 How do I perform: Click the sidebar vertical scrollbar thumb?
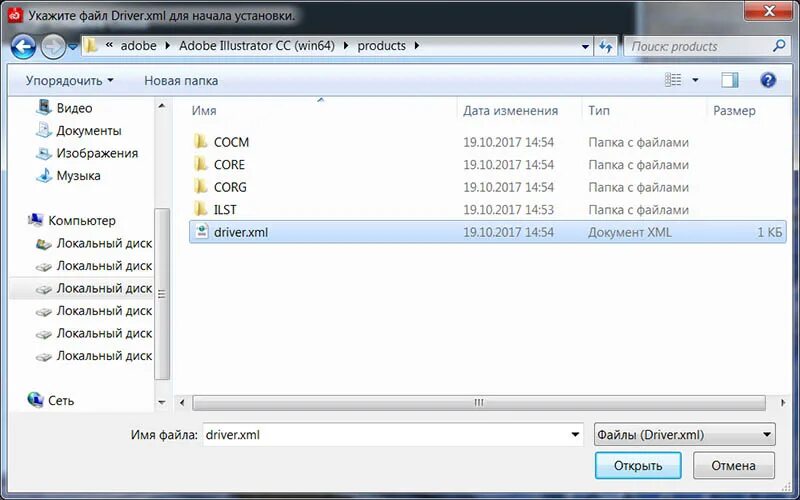(x=162, y=294)
